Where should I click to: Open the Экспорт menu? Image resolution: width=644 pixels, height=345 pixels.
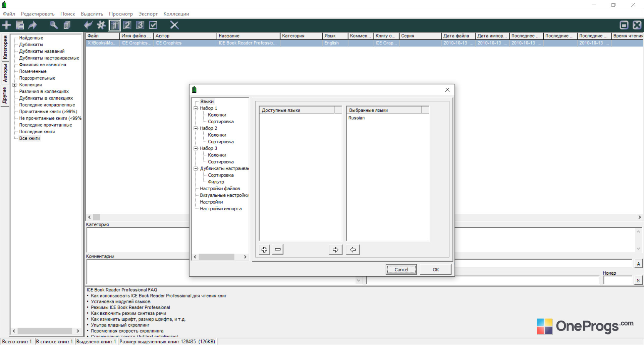point(148,14)
